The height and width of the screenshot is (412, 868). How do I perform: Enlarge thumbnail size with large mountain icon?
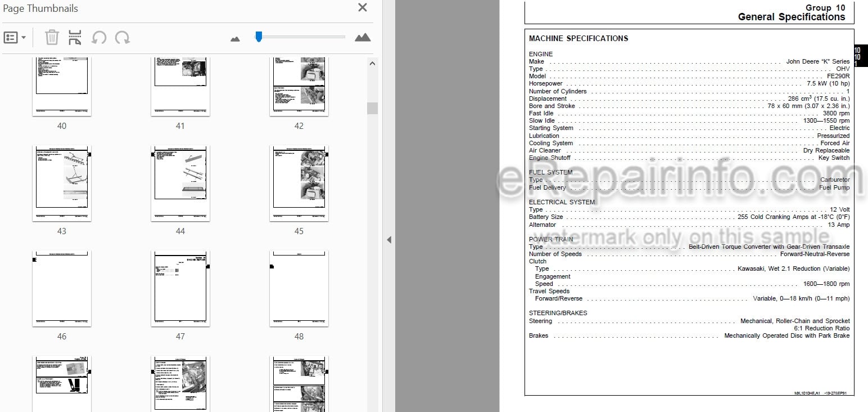(x=363, y=37)
